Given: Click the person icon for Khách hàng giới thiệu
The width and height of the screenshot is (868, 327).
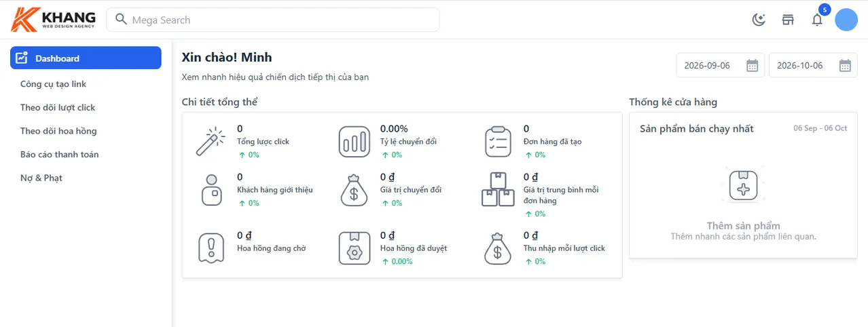Looking at the screenshot, I should pyautogui.click(x=211, y=189).
